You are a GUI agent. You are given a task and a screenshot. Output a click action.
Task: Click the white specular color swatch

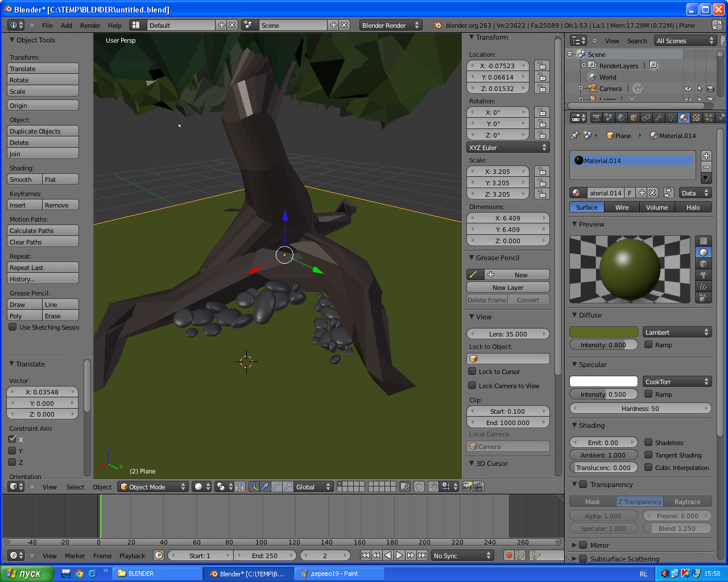[x=603, y=381]
